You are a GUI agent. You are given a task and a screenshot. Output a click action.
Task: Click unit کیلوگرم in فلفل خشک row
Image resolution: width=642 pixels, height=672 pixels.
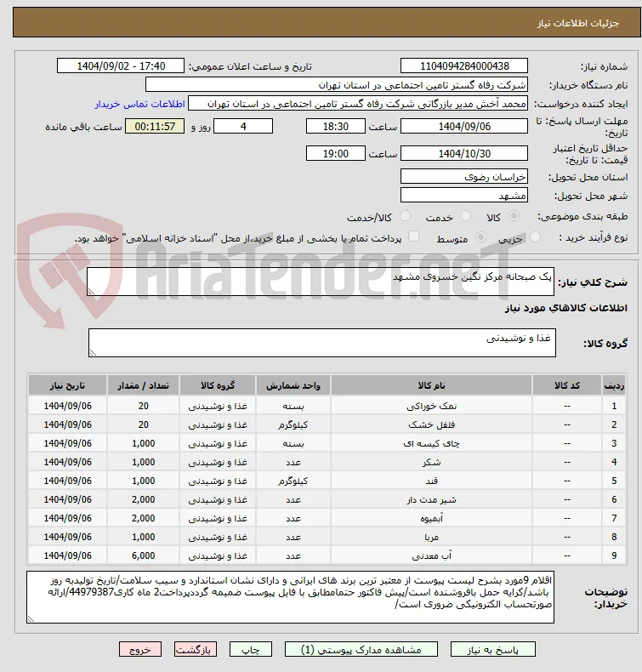(x=293, y=424)
